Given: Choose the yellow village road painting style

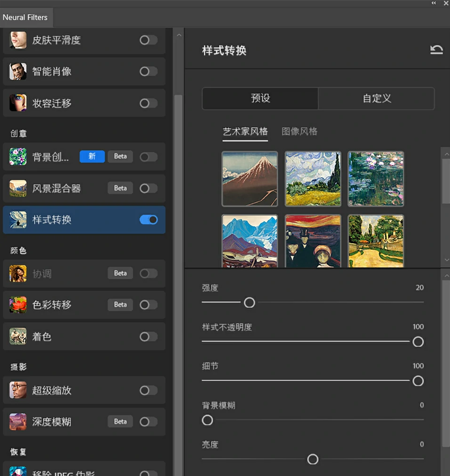Looking at the screenshot, I should pyautogui.click(x=376, y=241).
